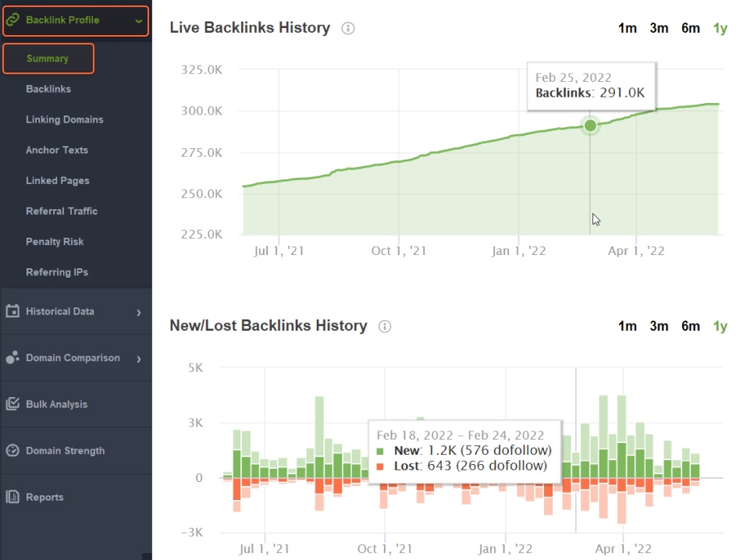Viewport: 740px width, 560px height.
Task: Set New/Lost Backlinks range to 3m
Action: click(659, 326)
